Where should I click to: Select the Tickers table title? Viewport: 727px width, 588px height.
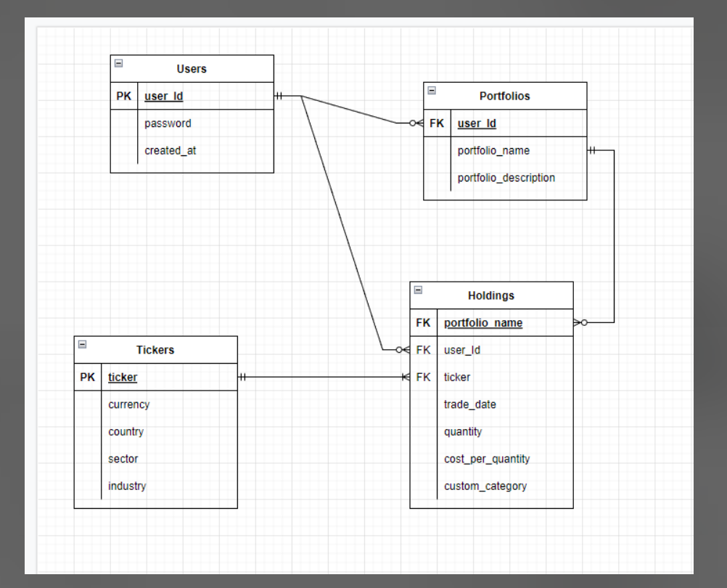(155, 350)
